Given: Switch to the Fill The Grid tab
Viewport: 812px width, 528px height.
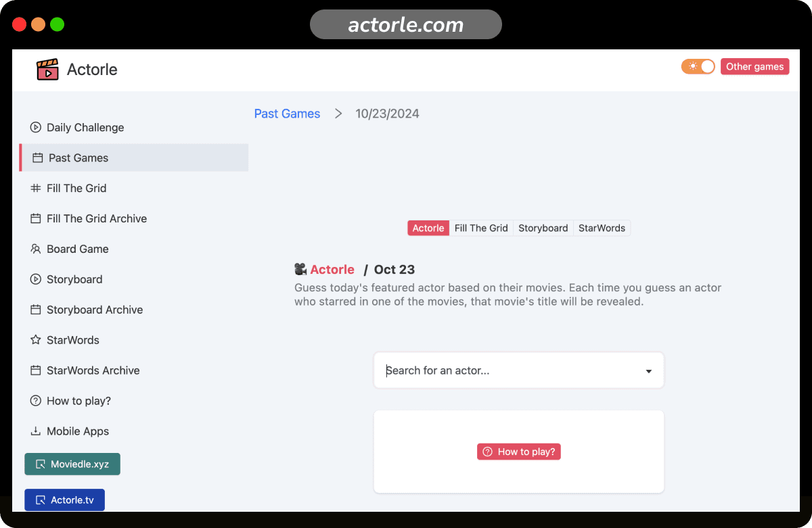Looking at the screenshot, I should (481, 228).
